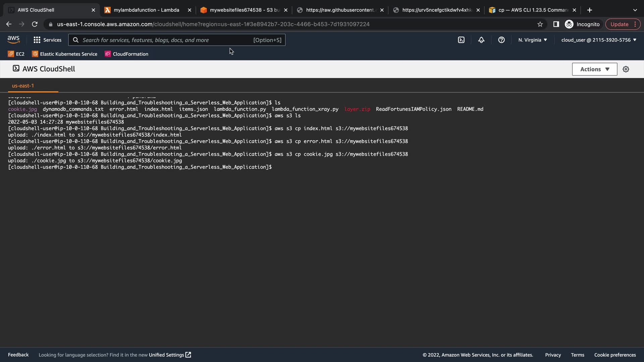Click the AWS logo home icon
This screenshot has height=362, width=644.
(x=13, y=40)
